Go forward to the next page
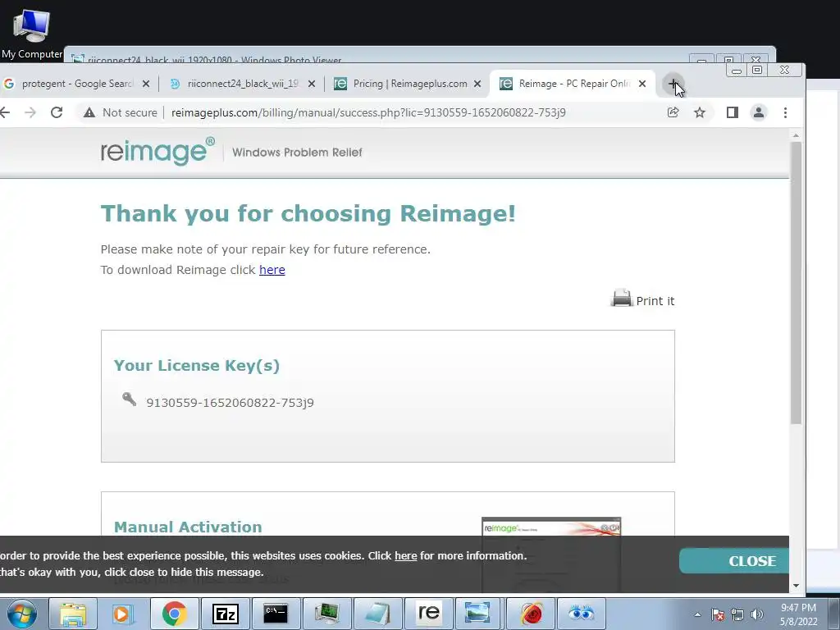840x630 pixels. coord(30,112)
